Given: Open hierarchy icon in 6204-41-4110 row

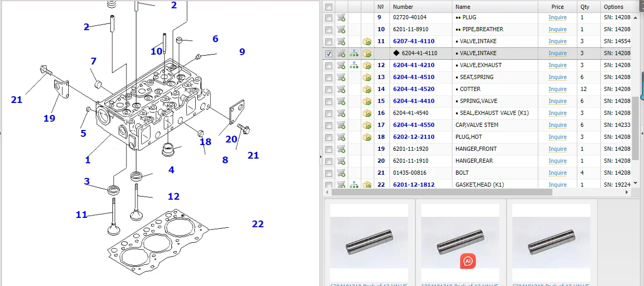Looking at the screenshot, I should click(354, 54).
